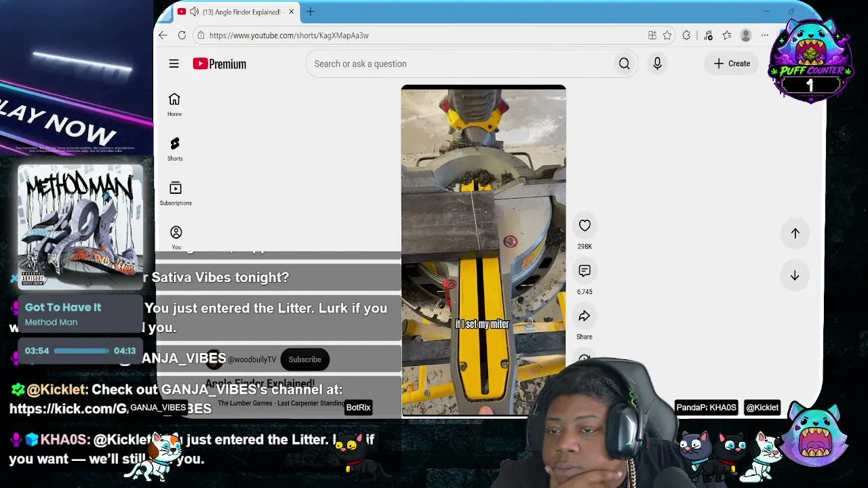Screen dimensions: 868x488
Task: Go to the previous short (up arrow)
Action: pos(795,233)
